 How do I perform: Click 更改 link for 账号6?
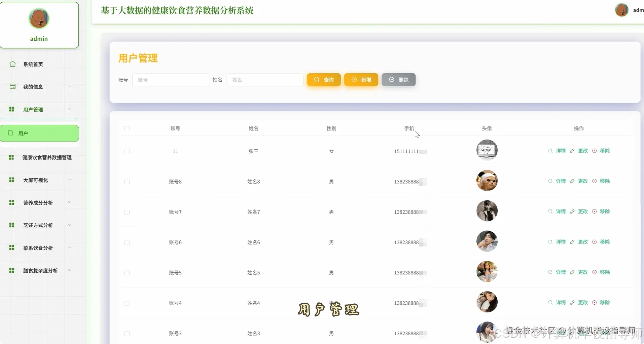pos(583,242)
